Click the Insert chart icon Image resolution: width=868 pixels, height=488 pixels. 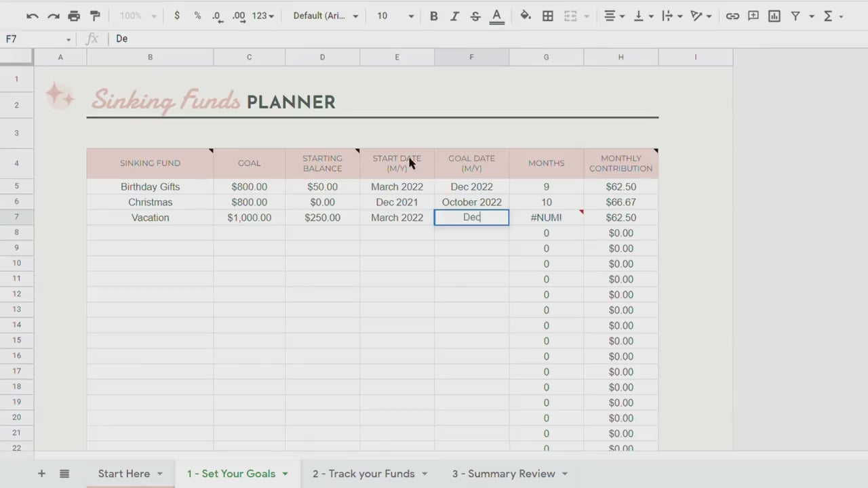pyautogui.click(x=774, y=16)
